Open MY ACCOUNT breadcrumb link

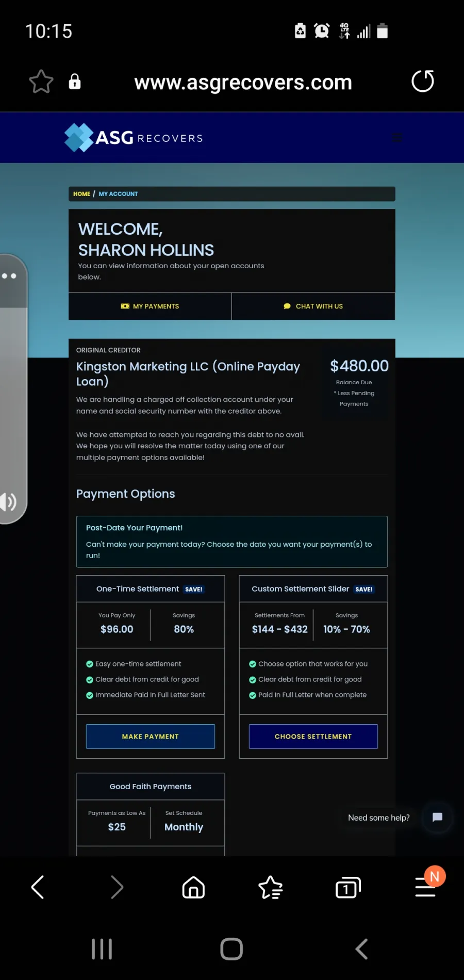(x=118, y=194)
